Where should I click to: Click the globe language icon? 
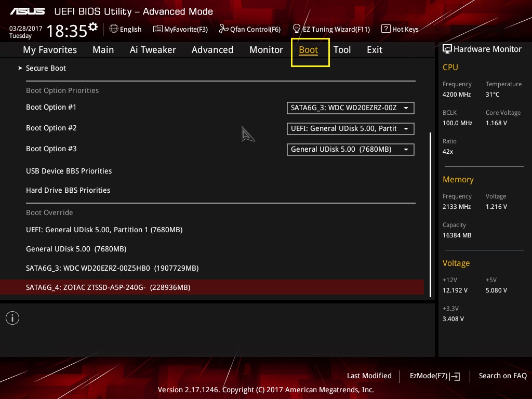[114, 29]
